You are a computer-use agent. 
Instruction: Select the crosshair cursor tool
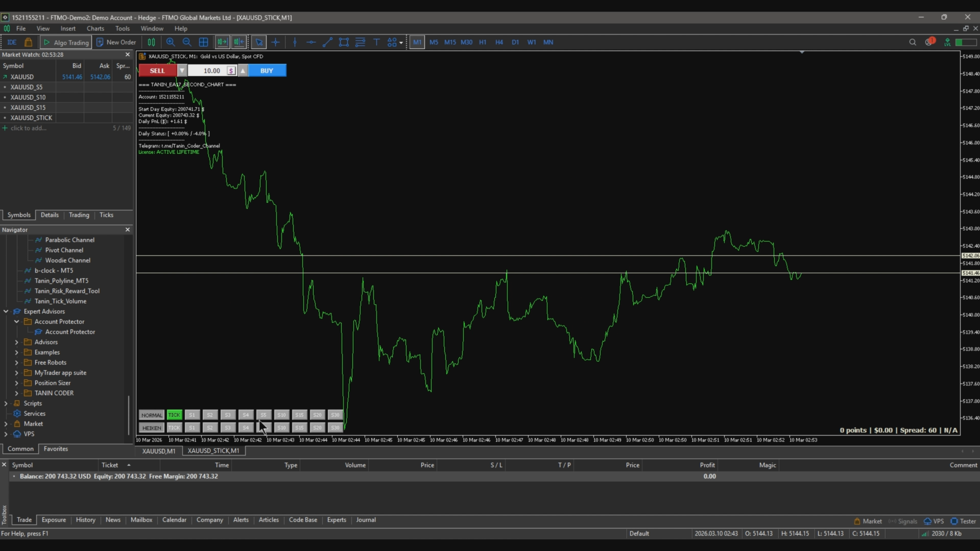[276, 42]
